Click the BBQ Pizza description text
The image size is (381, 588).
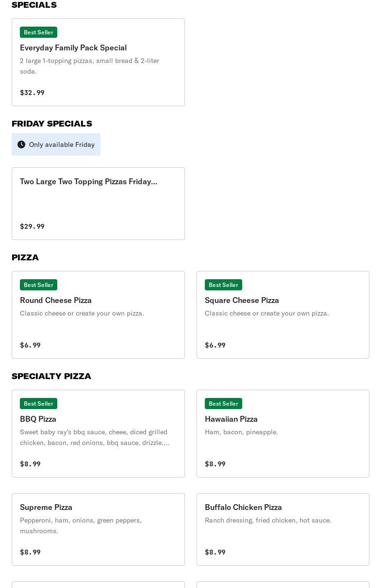coord(94,437)
